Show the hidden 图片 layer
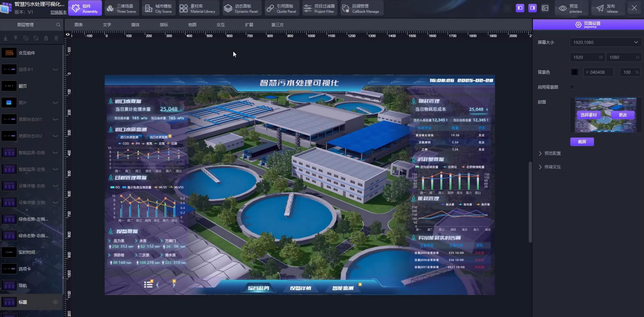Viewport: 644px width, 317px height. pyautogui.click(x=55, y=103)
